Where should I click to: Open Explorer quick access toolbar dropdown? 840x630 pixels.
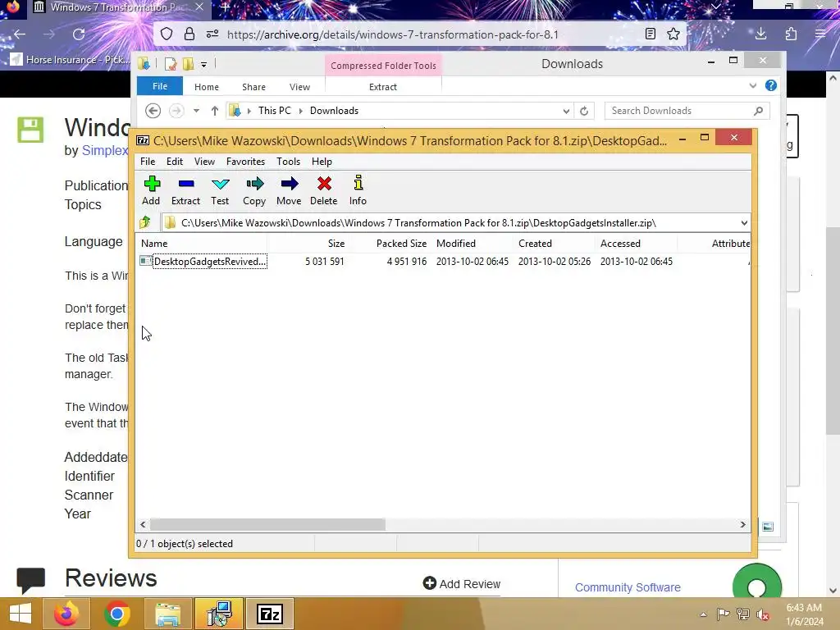[203, 65]
